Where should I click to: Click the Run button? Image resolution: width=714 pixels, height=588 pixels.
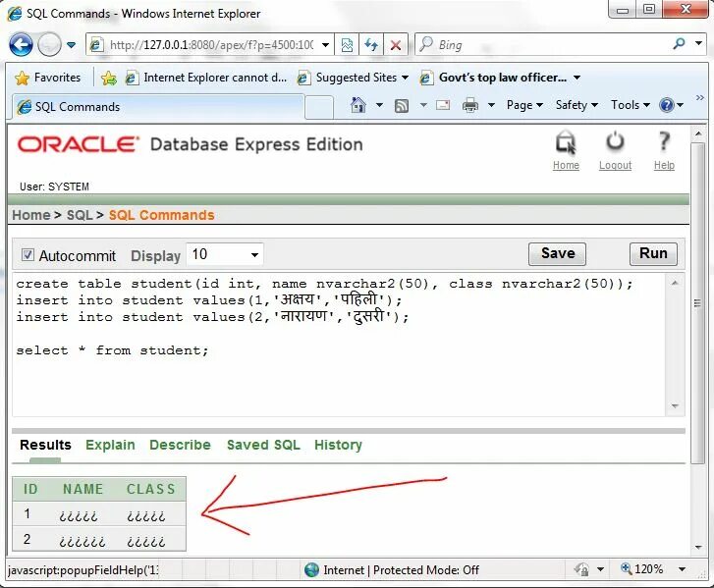coord(653,254)
